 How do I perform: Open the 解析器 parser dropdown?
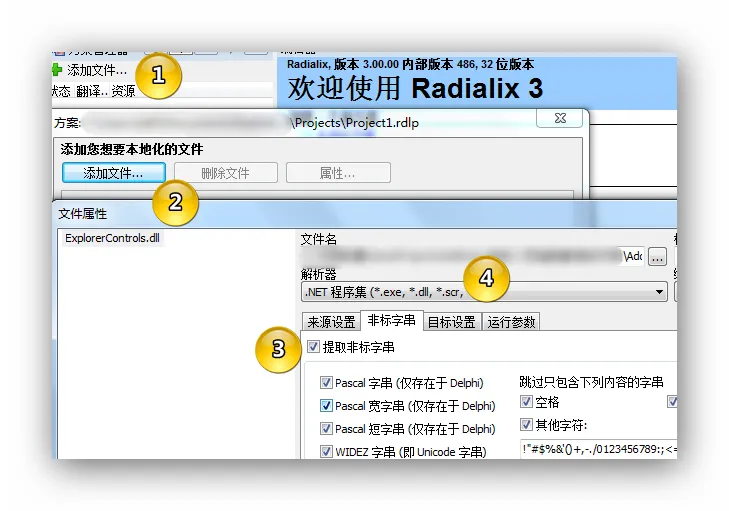click(x=484, y=292)
